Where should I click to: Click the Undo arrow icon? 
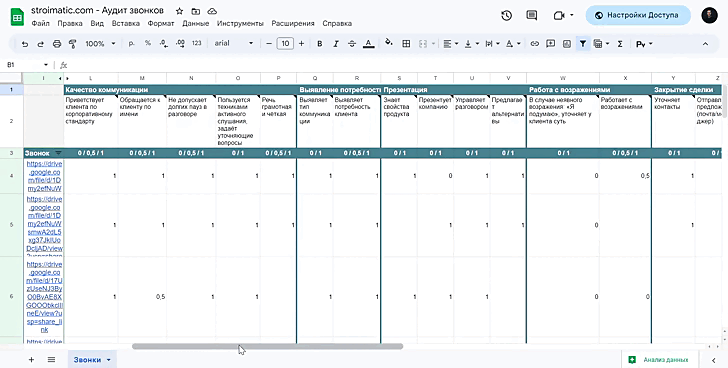pyautogui.click(x=25, y=44)
